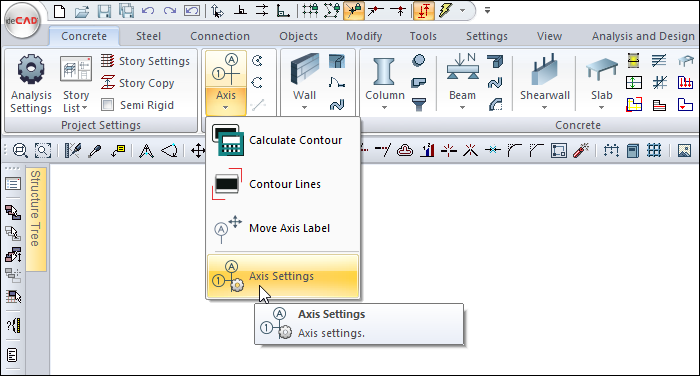
Task: Select the circular column icon
Action: pos(419,60)
